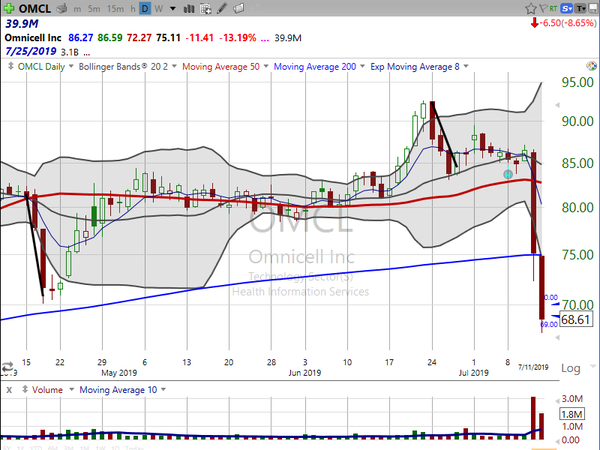Viewport: 600px width, 450px height.
Task: Click the upper price scale triangle marker
Action: coord(558,104)
